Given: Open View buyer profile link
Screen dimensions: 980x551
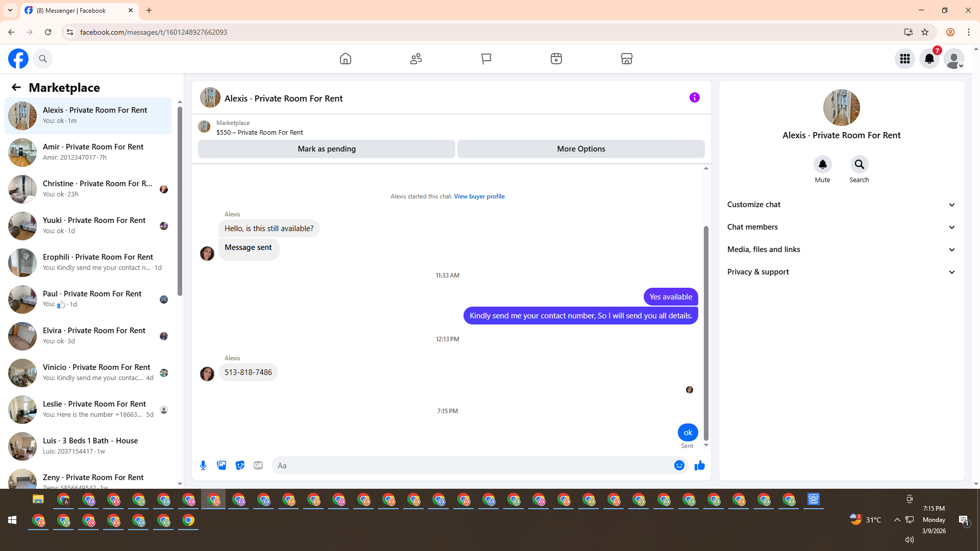Looking at the screenshot, I should point(479,196).
